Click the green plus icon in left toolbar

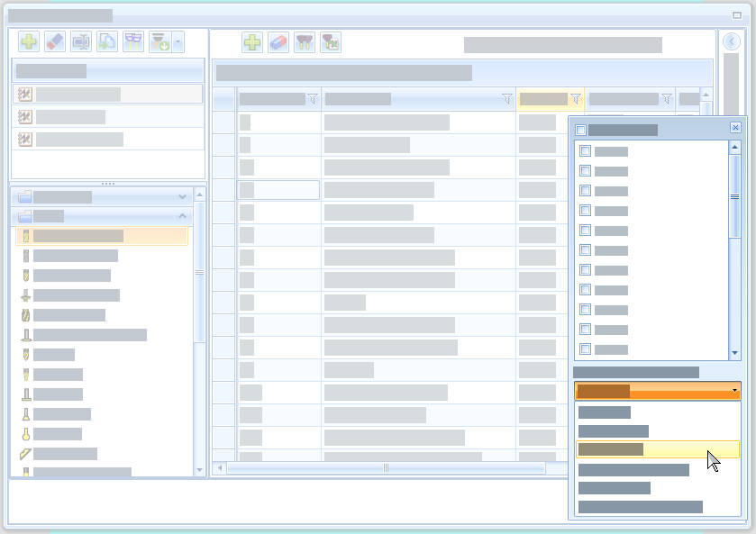29,41
